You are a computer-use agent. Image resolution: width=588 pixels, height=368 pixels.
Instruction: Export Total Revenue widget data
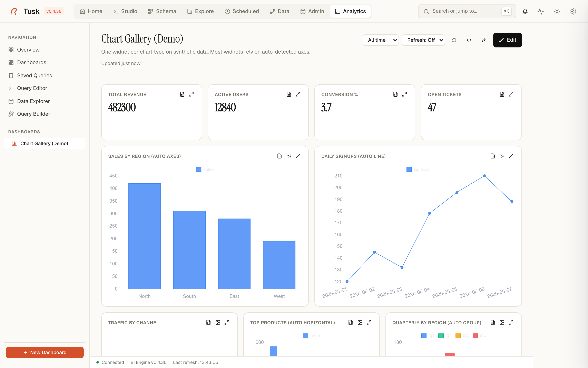point(182,94)
